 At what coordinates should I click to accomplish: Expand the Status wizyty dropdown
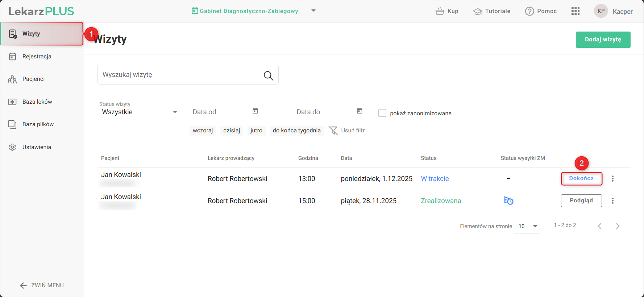175,112
